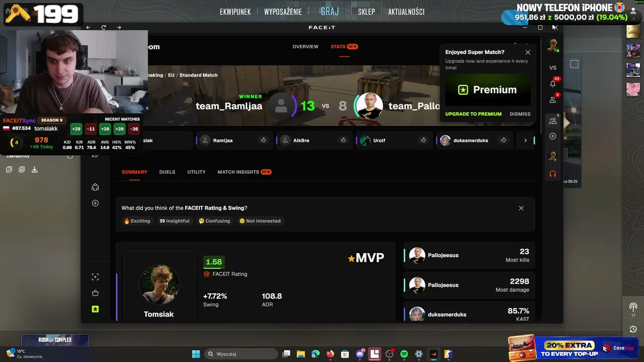The height and width of the screenshot is (362, 644).
Task: Open the clubs icon in FACEIT left sidebar
Action: point(95,187)
